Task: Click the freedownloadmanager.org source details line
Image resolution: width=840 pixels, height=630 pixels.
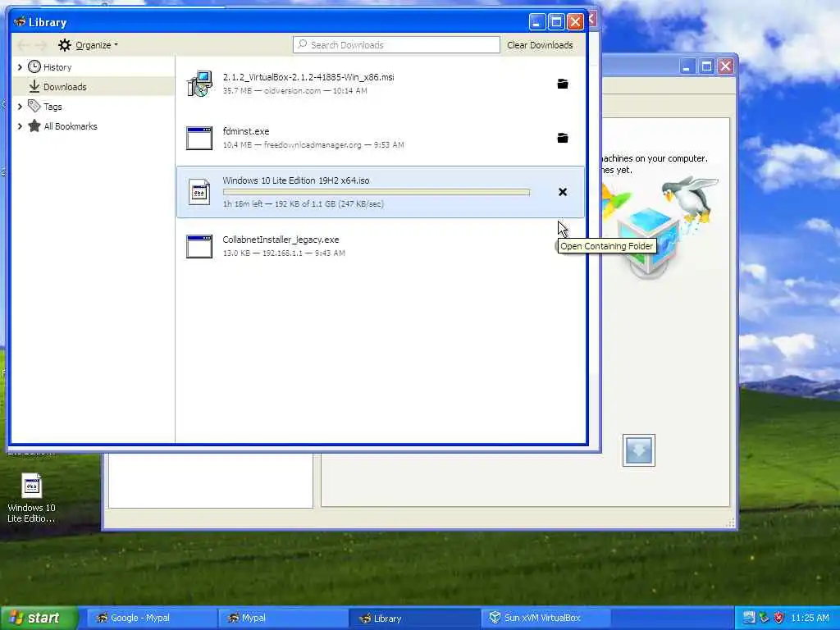Action: click(313, 144)
